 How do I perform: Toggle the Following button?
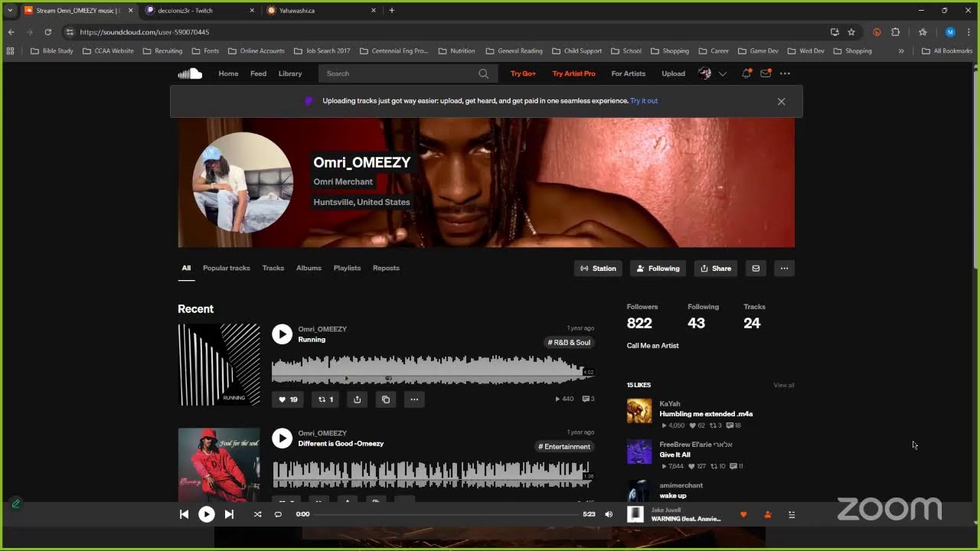(658, 268)
